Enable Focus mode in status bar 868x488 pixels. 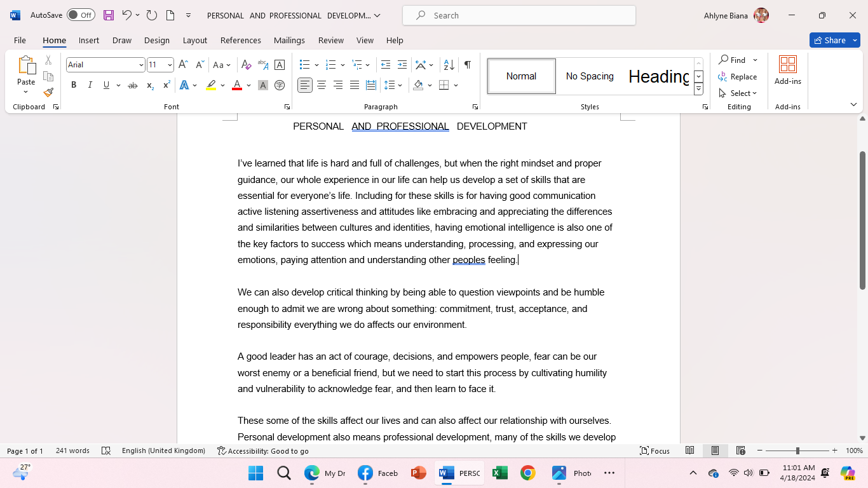pyautogui.click(x=655, y=451)
